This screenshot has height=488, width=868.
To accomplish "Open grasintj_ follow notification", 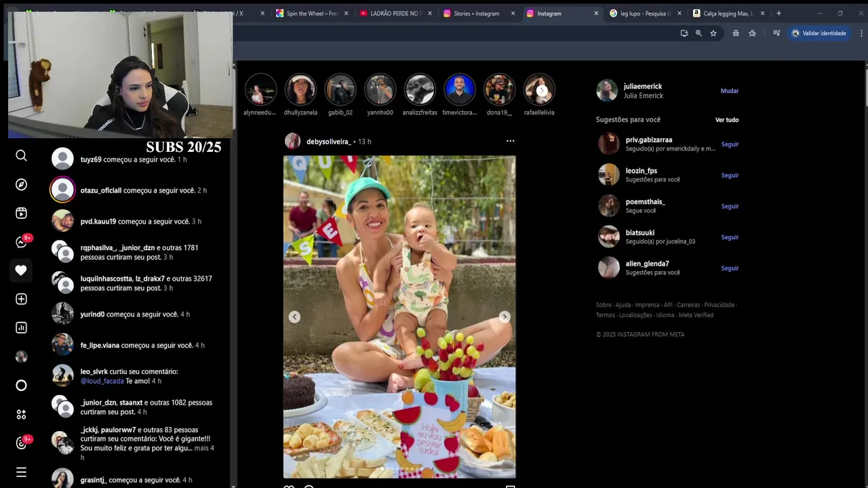I will click(x=134, y=480).
